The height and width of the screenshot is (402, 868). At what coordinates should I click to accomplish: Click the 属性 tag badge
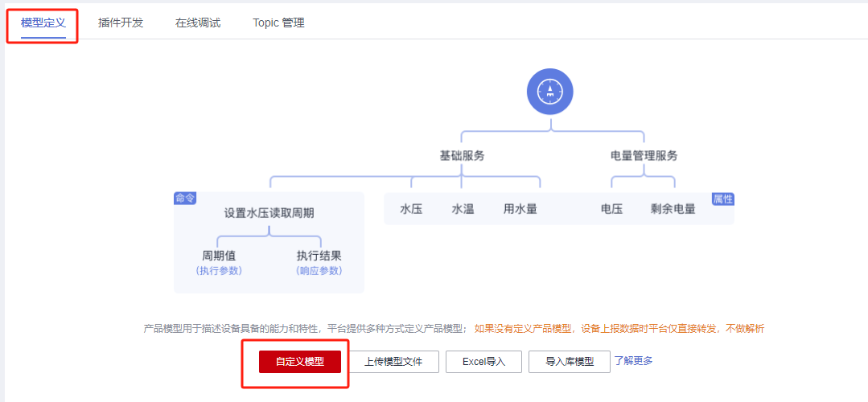click(x=723, y=199)
